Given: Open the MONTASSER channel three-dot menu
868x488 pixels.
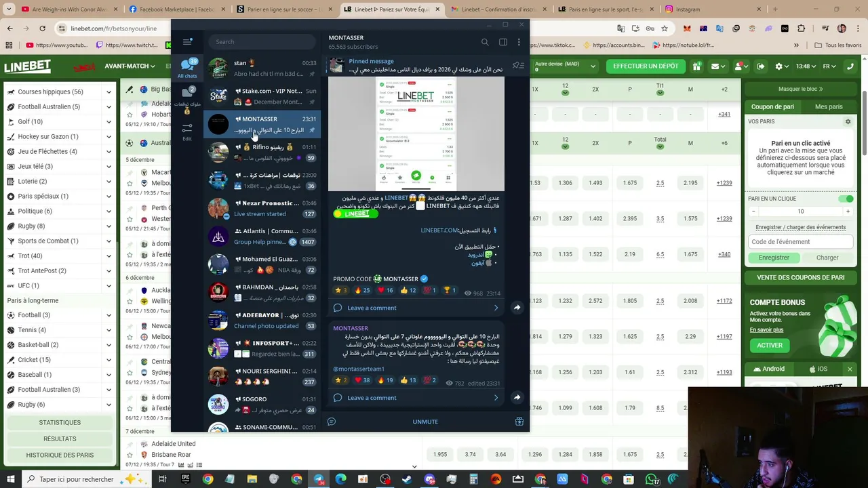Looking at the screenshot, I should point(519,42).
